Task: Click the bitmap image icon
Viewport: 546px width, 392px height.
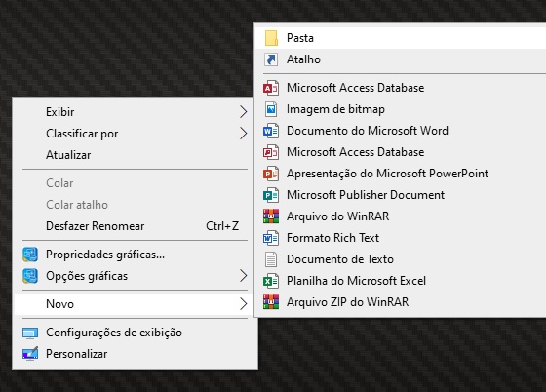Action: 271,109
